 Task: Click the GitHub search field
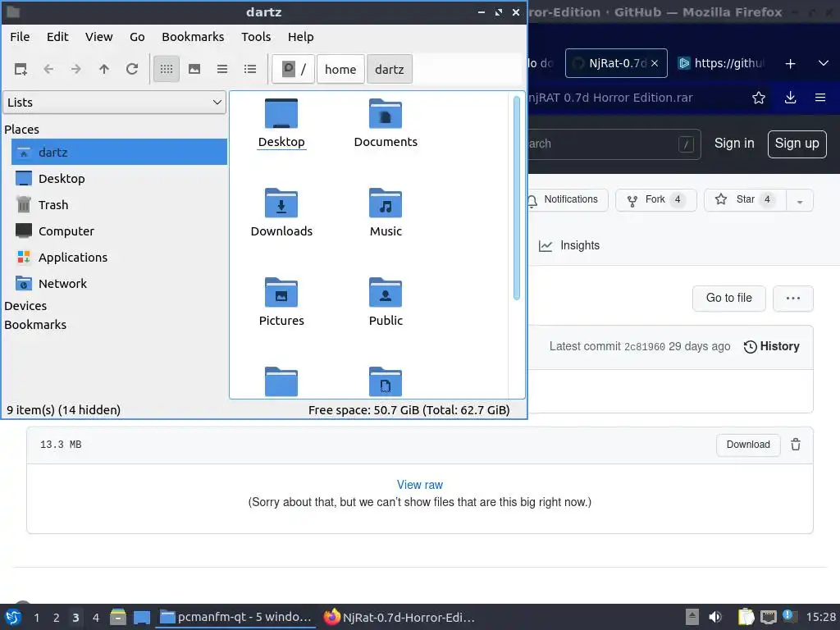point(614,144)
